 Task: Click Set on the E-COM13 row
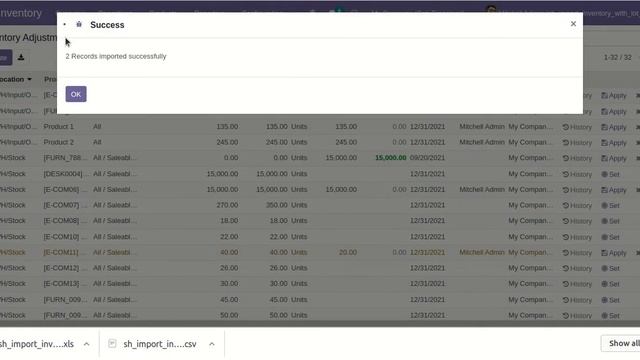pos(611,284)
